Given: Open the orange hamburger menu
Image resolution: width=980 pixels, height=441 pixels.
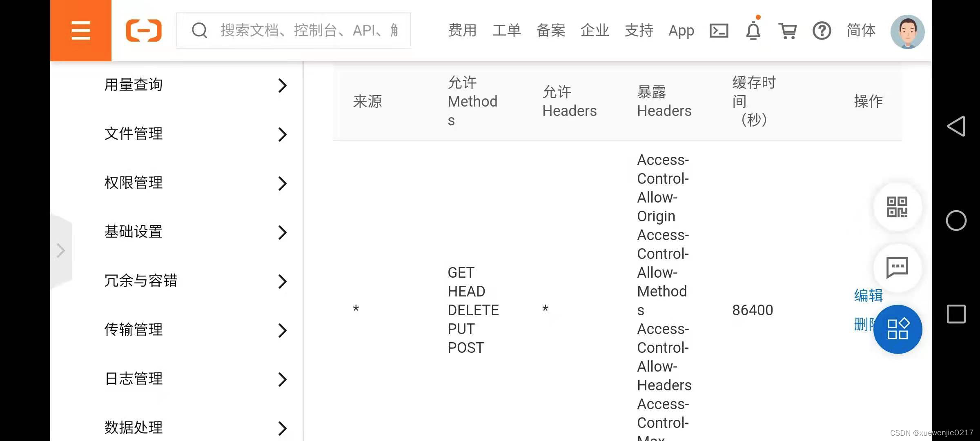Looking at the screenshot, I should [80, 31].
